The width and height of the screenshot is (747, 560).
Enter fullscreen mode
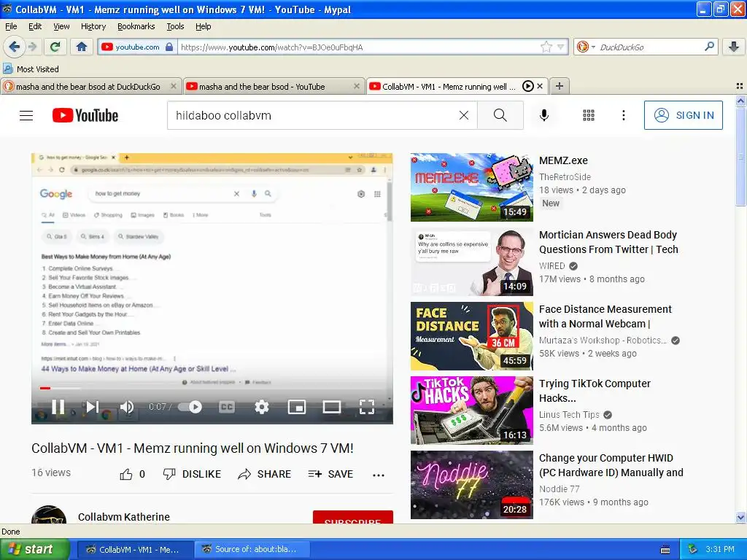pyautogui.click(x=366, y=407)
